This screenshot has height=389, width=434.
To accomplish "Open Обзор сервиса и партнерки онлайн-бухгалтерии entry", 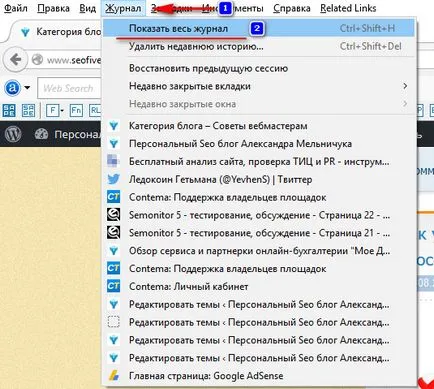I will [259, 251].
